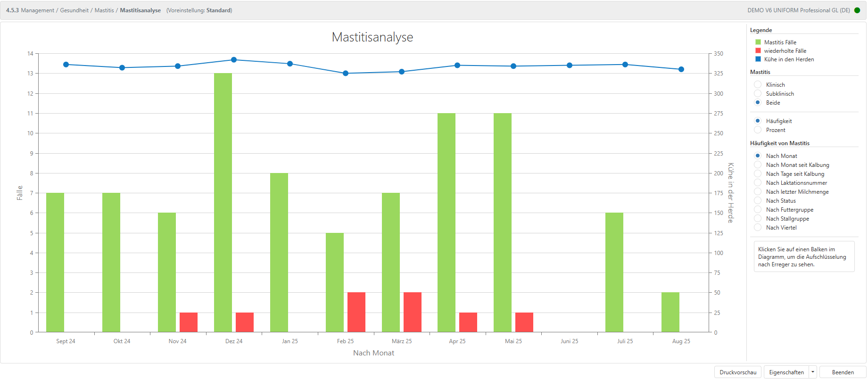868x379 pixels.
Task: Open the Eigenschaften dropdown arrow
Action: tap(813, 372)
